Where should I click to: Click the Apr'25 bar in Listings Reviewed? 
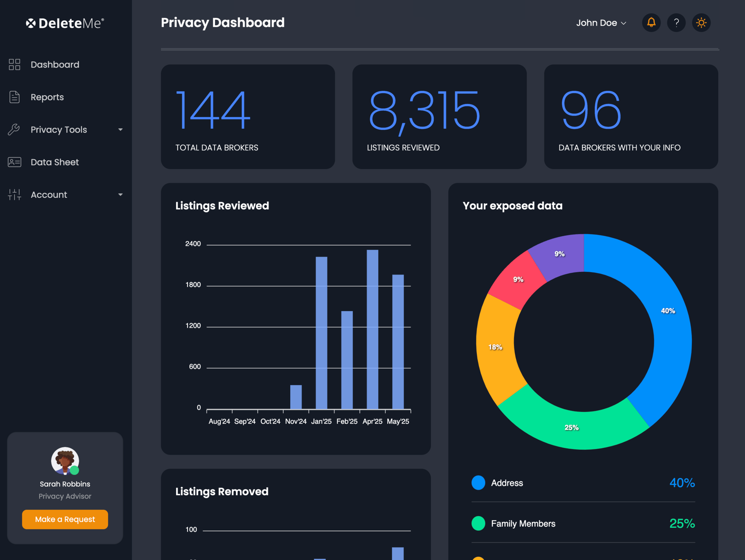372,330
